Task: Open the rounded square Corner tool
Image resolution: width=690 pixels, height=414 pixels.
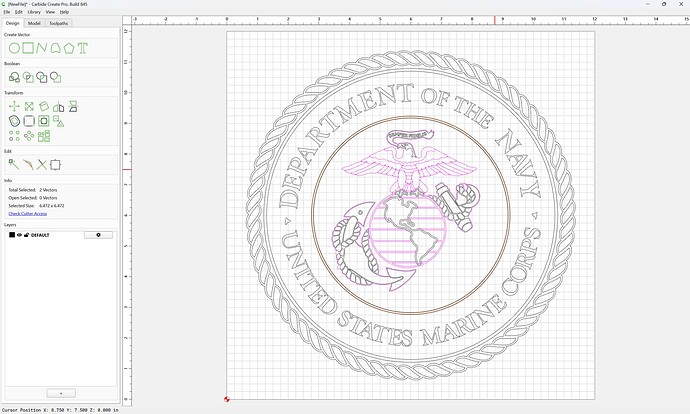Action: pyautogui.click(x=29, y=121)
